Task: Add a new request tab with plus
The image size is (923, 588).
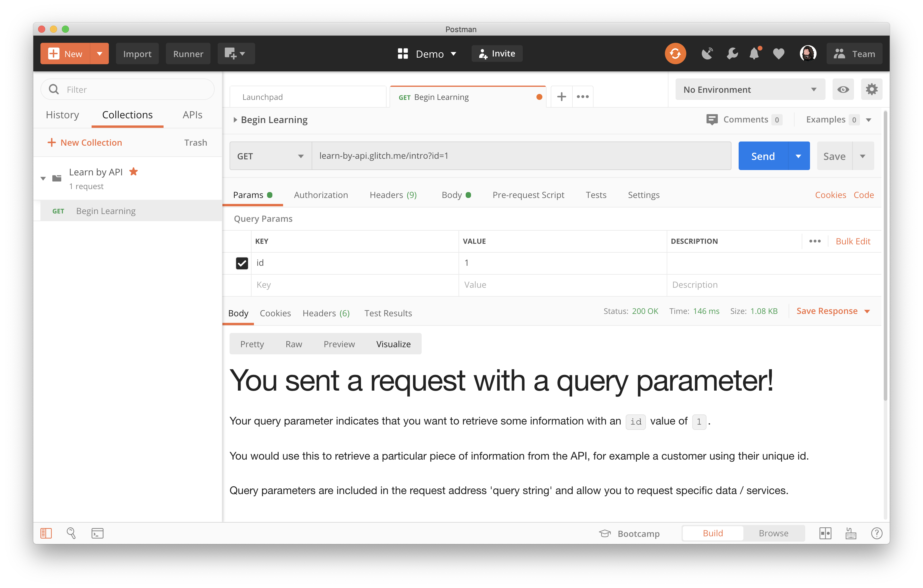Action: [561, 97]
